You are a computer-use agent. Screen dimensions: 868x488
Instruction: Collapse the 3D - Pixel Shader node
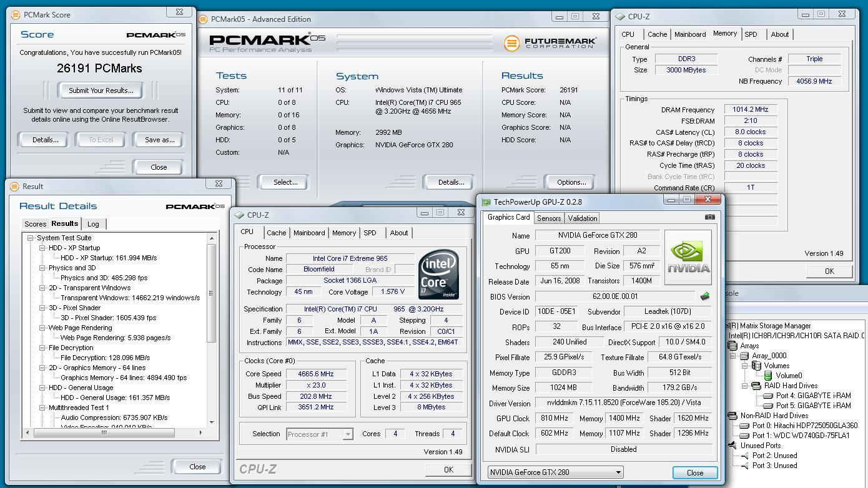42,308
